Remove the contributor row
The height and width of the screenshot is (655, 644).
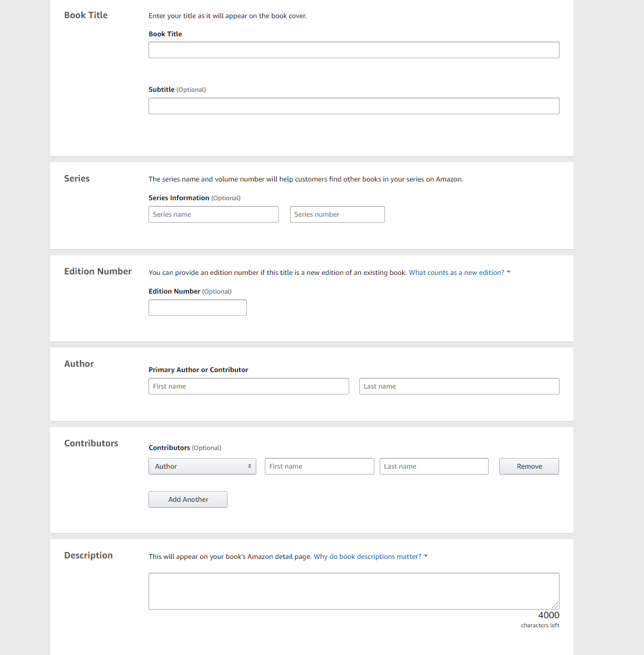(x=529, y=467)
